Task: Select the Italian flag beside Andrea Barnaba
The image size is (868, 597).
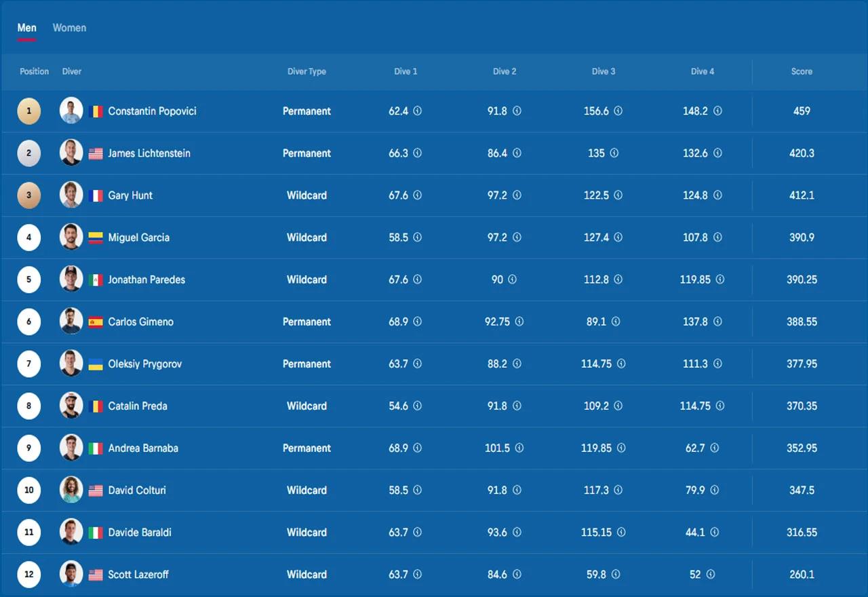Action: point(96,448)
